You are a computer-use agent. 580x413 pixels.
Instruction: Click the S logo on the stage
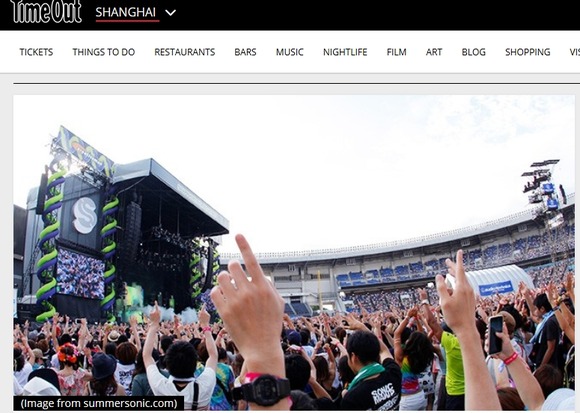[x=85, y=216]
